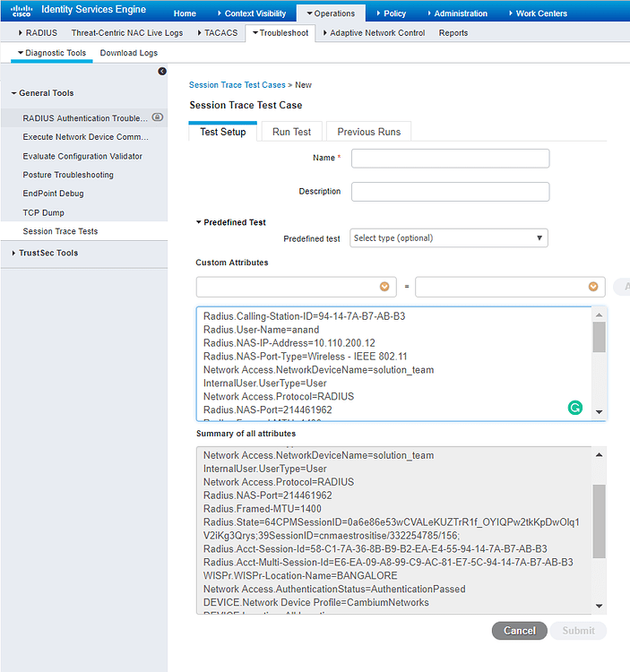Click scroll-up arrow of summary box
630x672 pixels.
pyautogui.click(x=599, y=454)
